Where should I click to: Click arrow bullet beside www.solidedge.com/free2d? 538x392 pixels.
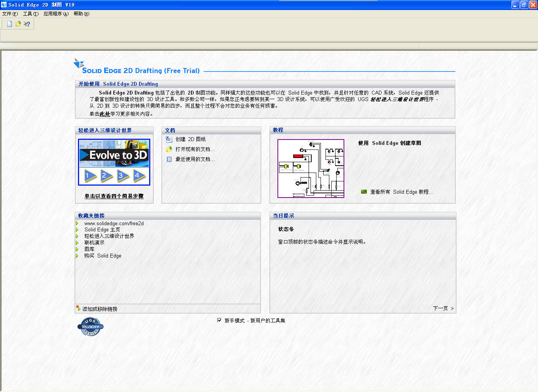pos(77,223)
